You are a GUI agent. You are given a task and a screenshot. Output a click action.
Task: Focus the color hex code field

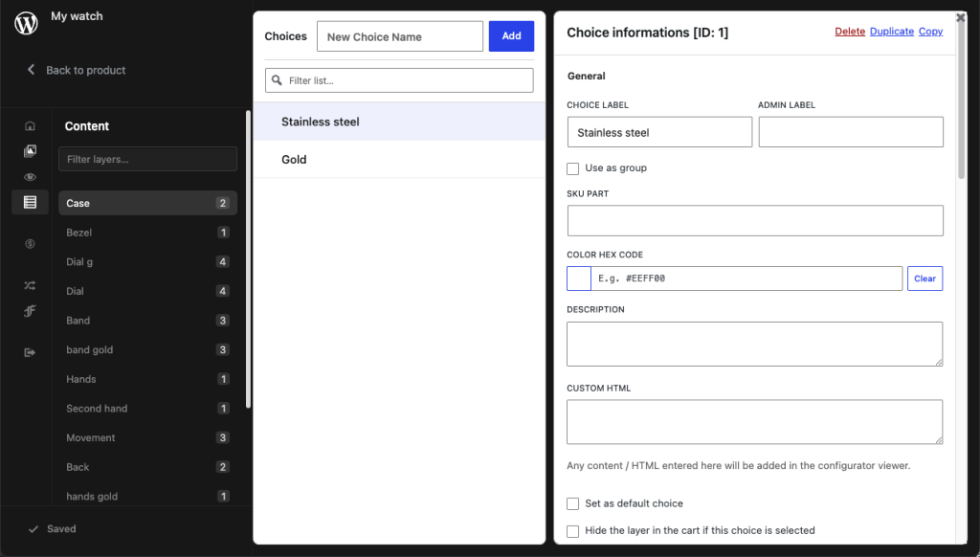pos(746,278)
